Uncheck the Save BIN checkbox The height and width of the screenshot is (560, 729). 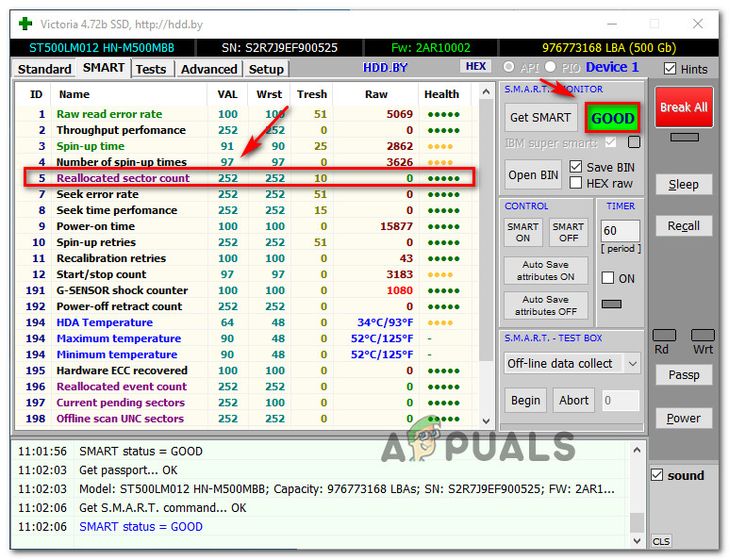[575, 167]
